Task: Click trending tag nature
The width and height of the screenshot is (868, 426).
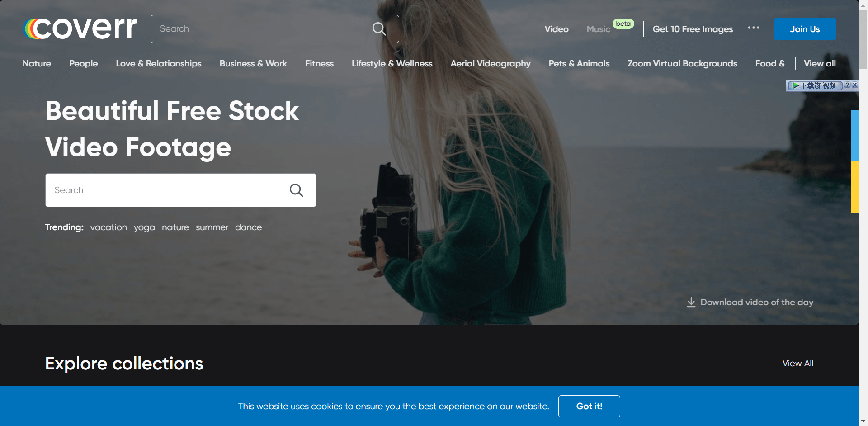Action: point(175,227)
